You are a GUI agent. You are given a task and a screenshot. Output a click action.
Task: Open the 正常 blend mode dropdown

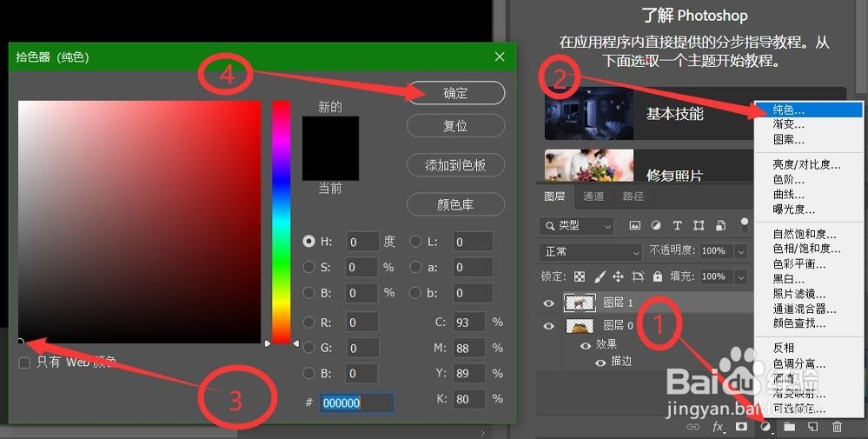(x=590, y=251)
